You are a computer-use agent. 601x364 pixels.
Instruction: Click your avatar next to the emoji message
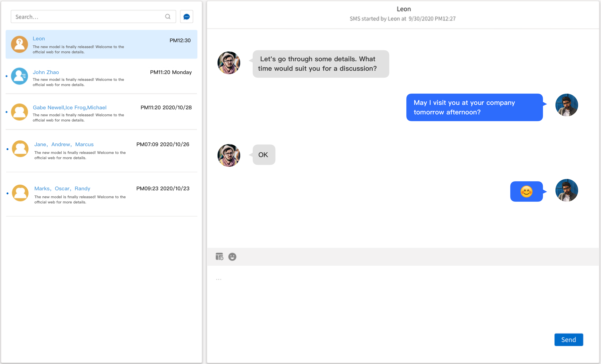click(566, 190)
